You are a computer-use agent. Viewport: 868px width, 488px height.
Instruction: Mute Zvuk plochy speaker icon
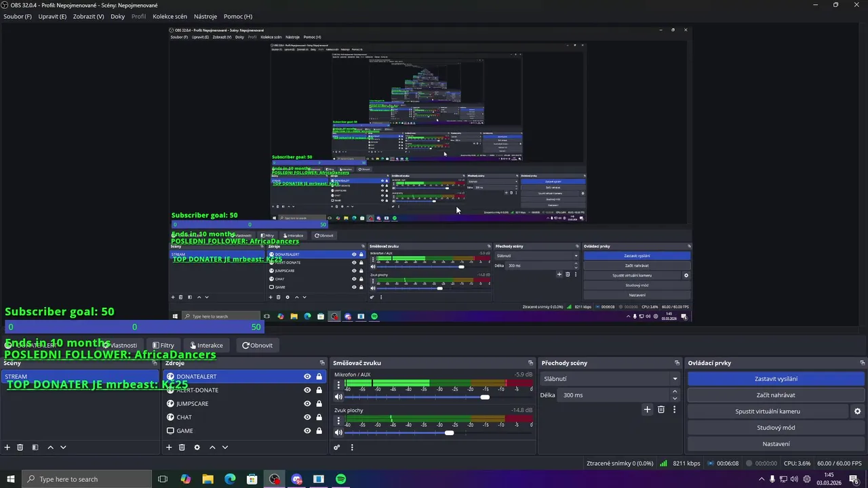[338, 433]
